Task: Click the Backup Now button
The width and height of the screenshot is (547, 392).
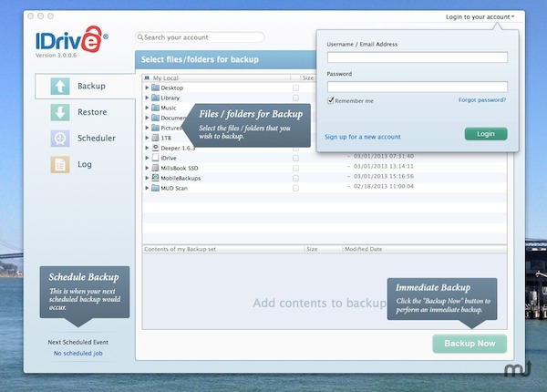Action: click(470, 344)
